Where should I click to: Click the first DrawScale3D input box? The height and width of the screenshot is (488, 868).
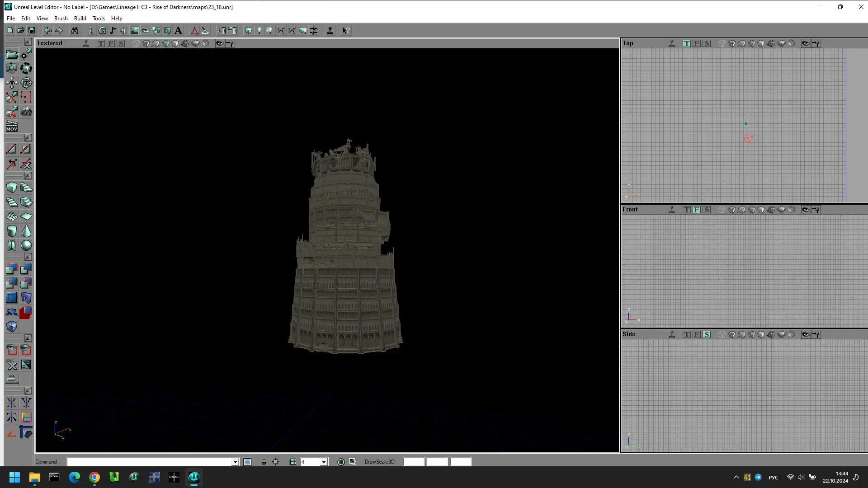tap(414, 462)
